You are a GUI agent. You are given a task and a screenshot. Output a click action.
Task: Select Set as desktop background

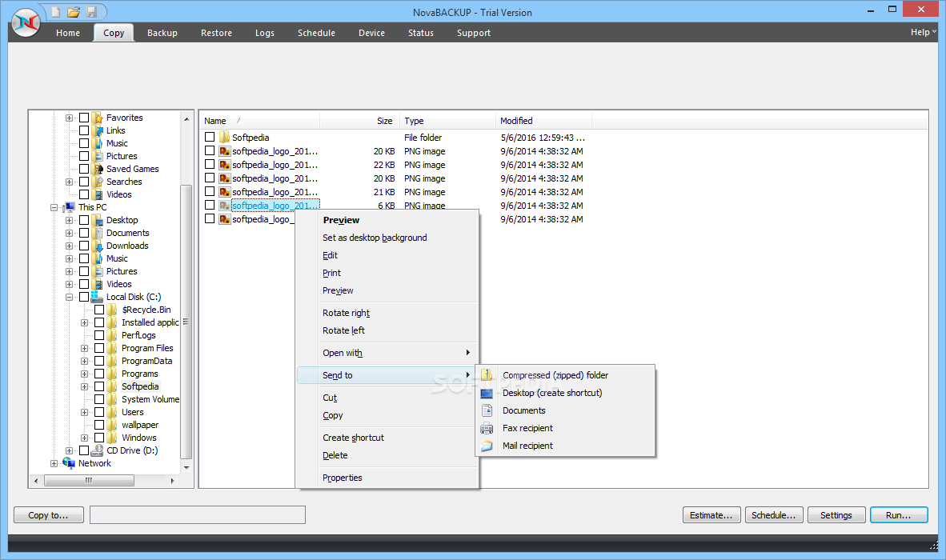point(387,238)
